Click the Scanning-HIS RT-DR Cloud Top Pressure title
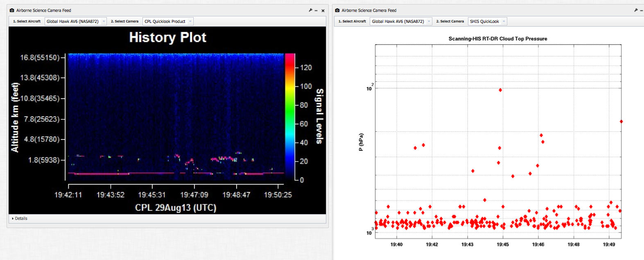Image resolution: width=644 pixels, height=260 pixels. point(498,38)
